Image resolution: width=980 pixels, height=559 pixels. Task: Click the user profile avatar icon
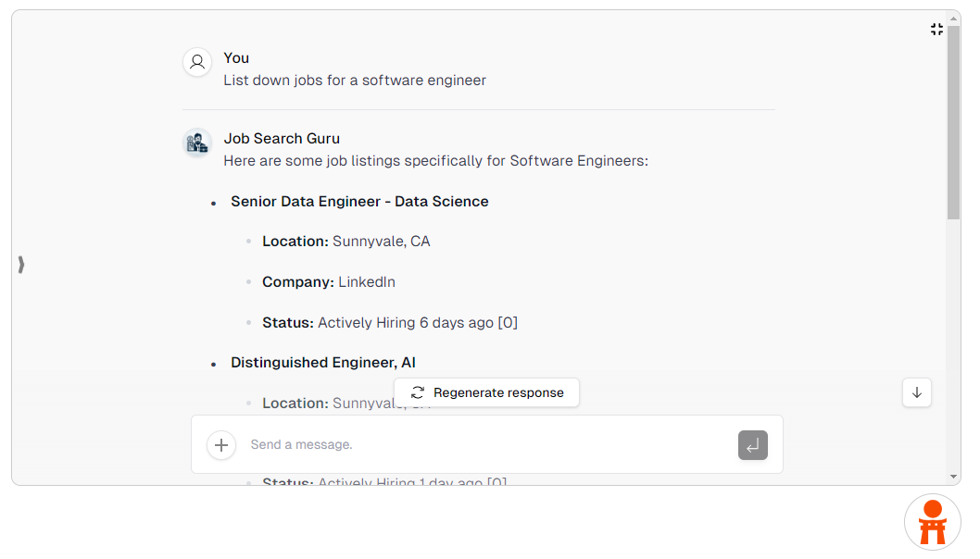197,62
